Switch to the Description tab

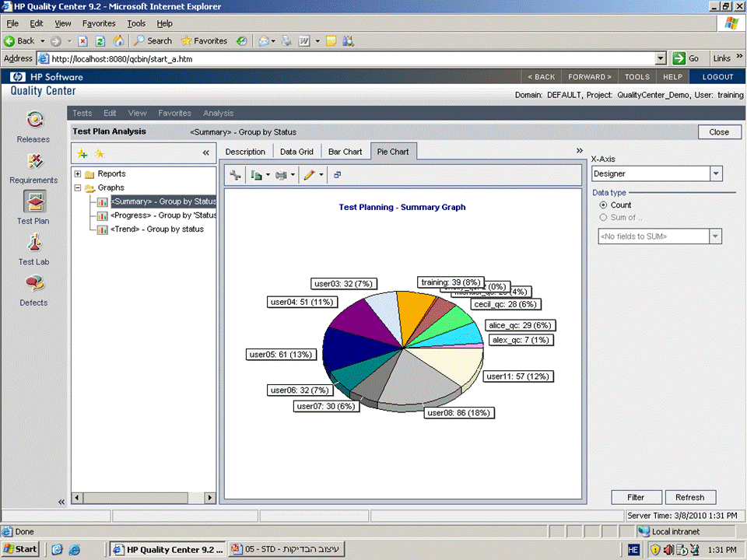[x=245, y=152]
